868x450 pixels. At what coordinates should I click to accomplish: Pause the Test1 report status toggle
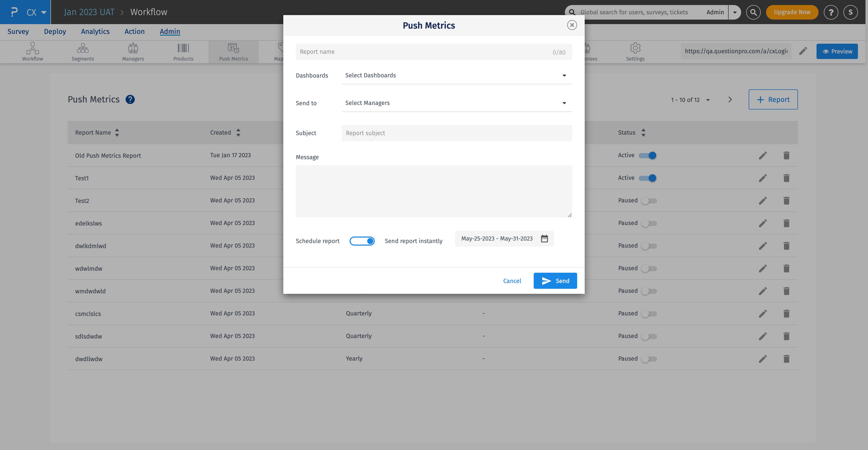(x=648, y=178)
